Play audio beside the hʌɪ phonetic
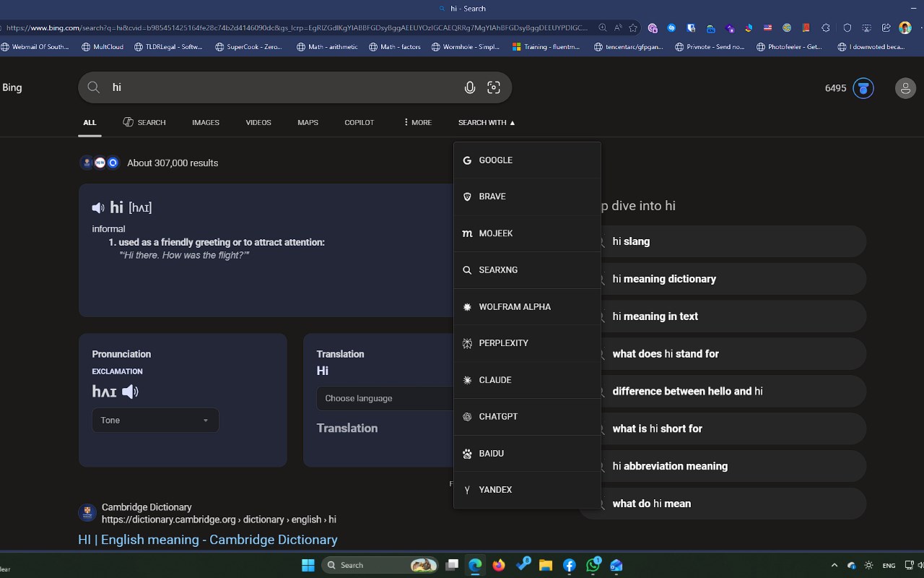Viewport: 924px width, 578px height. (130, 392)
